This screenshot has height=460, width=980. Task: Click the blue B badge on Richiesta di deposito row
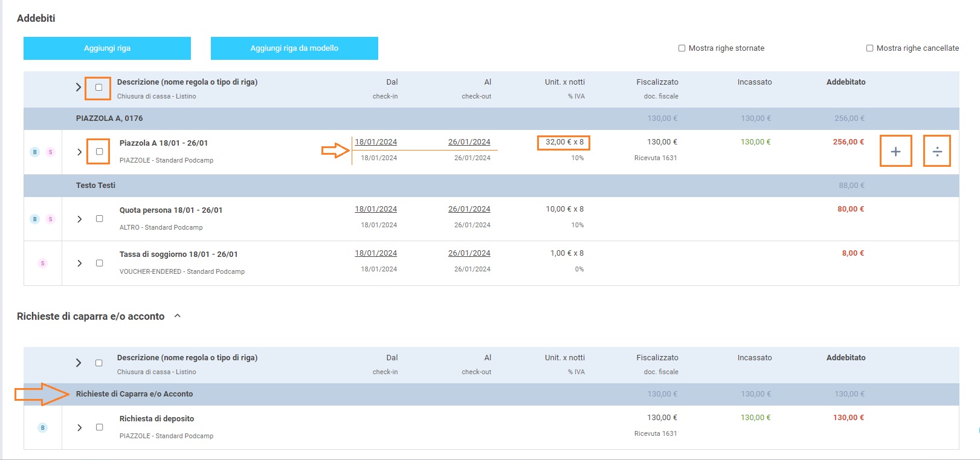click(x=42, y=428)
